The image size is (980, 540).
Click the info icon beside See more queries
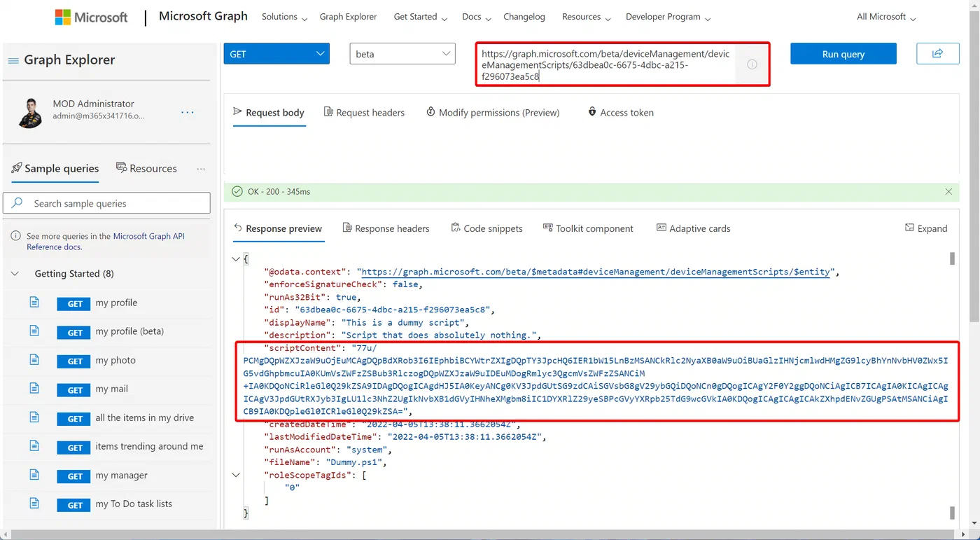pyautogui.click(x=15, y=237)
